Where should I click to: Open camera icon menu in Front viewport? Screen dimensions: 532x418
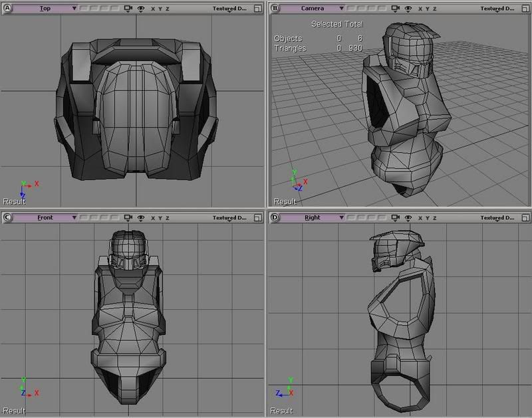(x=128, y=218)
